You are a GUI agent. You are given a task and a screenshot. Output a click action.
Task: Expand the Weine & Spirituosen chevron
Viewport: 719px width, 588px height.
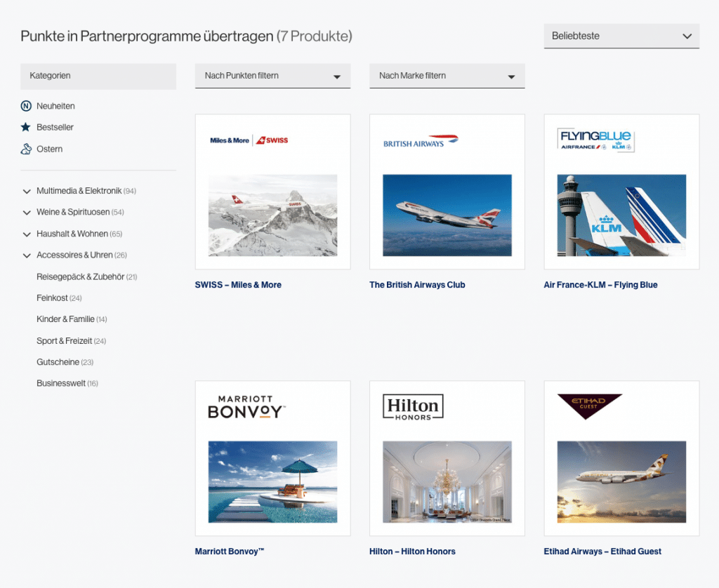[27, 212]
